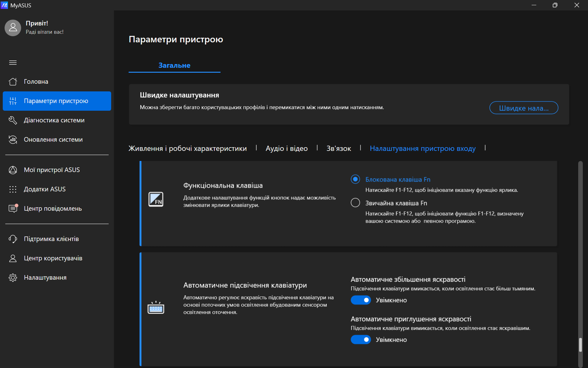
Task: Open Мої пристрої ASUS icon
Action: (x=13, y=170)
